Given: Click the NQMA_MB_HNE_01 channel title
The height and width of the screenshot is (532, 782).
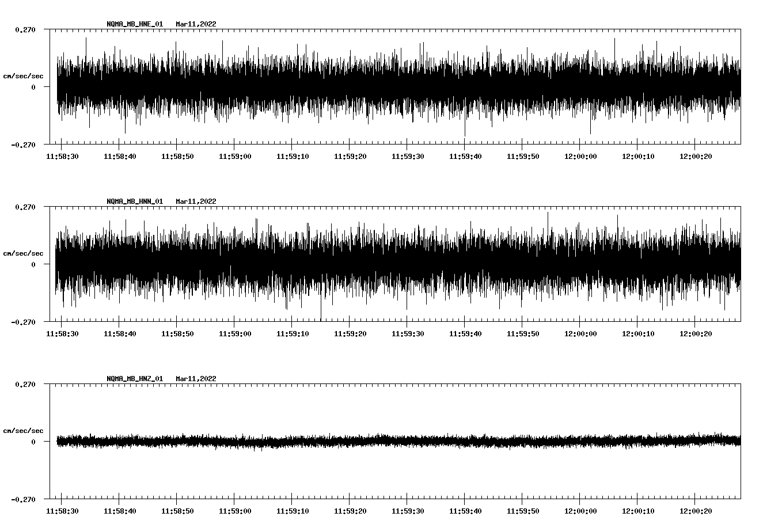Looking at the screenshot, I should 135,24.
